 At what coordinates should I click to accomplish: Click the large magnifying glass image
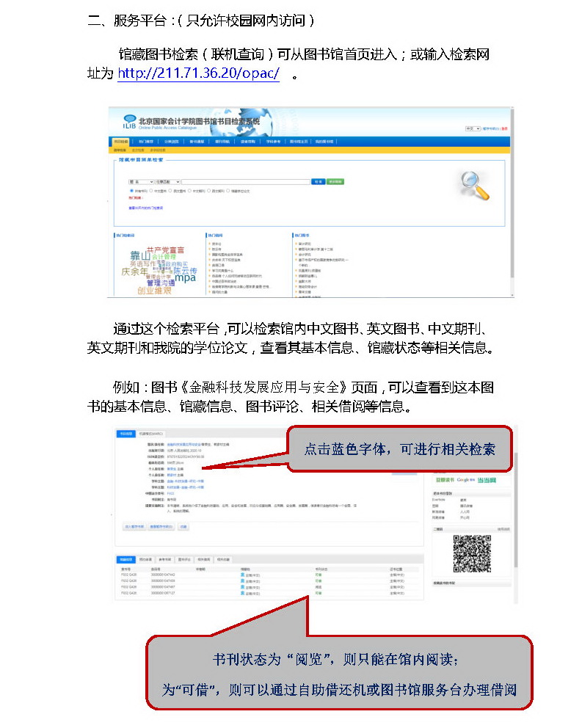(x=475, y=186)
